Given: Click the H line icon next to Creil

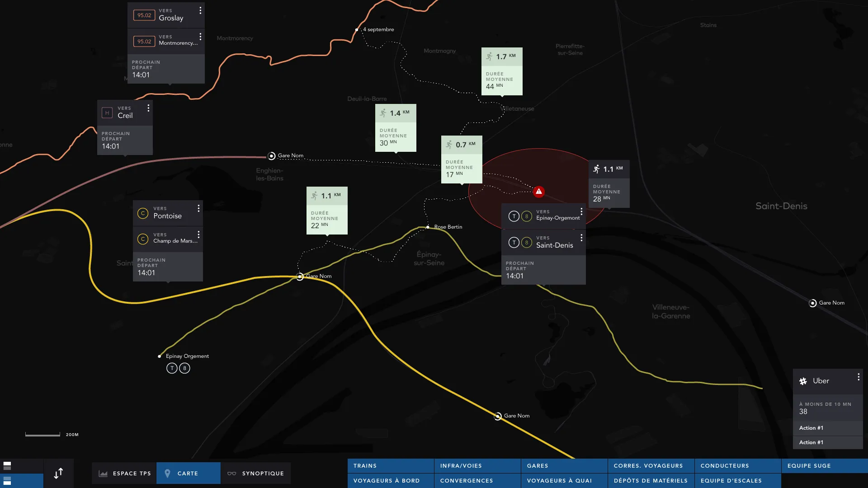Looking at the screenshot, I should point(107,113).
